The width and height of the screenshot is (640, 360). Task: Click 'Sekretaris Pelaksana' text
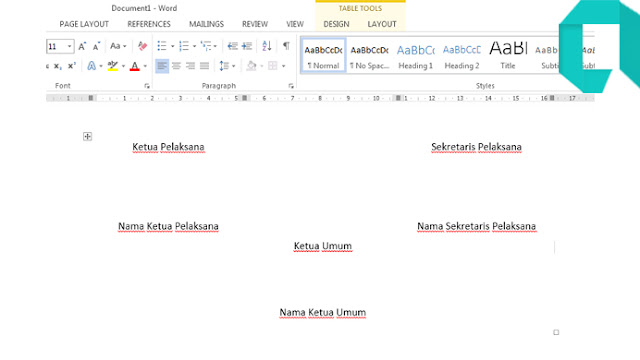coord(476,147)
